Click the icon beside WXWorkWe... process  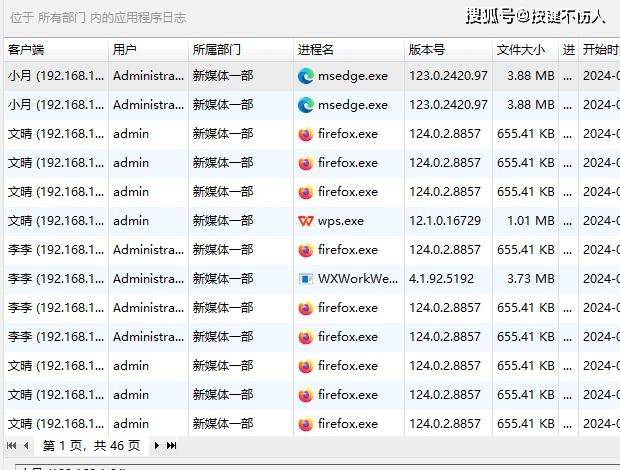306,279
